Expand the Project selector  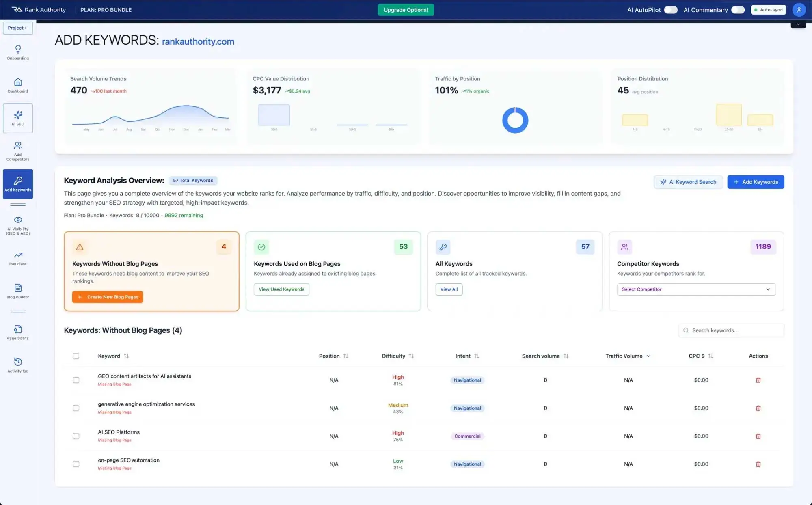[17, 28]
